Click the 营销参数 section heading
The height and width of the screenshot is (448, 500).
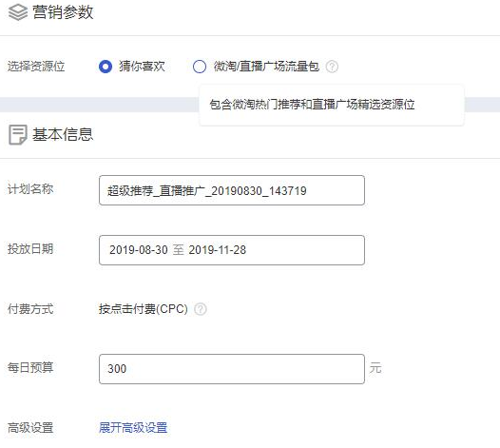63,12
